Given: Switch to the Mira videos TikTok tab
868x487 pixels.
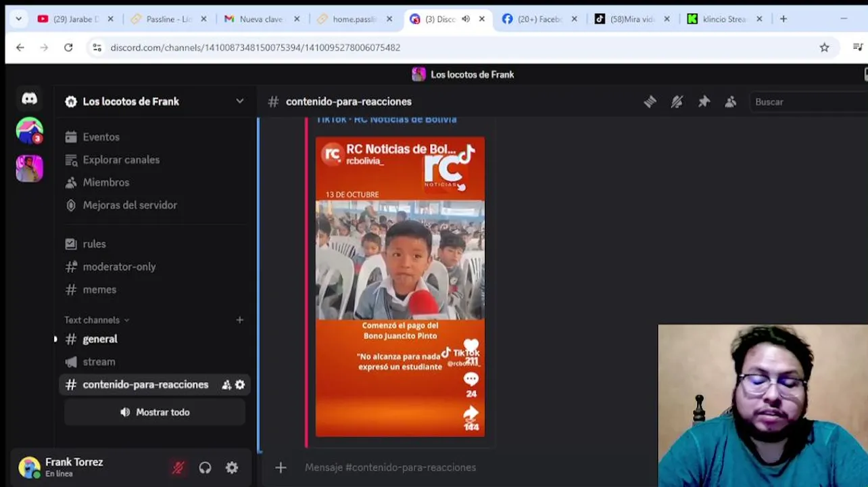Looking at the screenshot, I should (633, 19).
